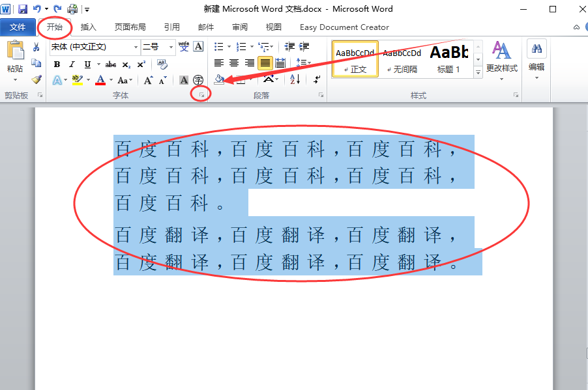The width and height of the screenshot is (588, 390).
Task: Click the Copy icon in clipboard group
Action: point(36,63)
